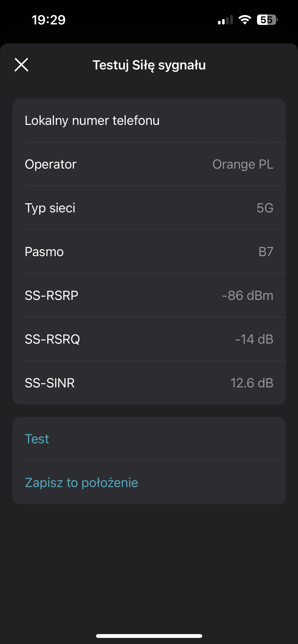
Task: Tap the Orange PL operator value
Action: point(243,164)
